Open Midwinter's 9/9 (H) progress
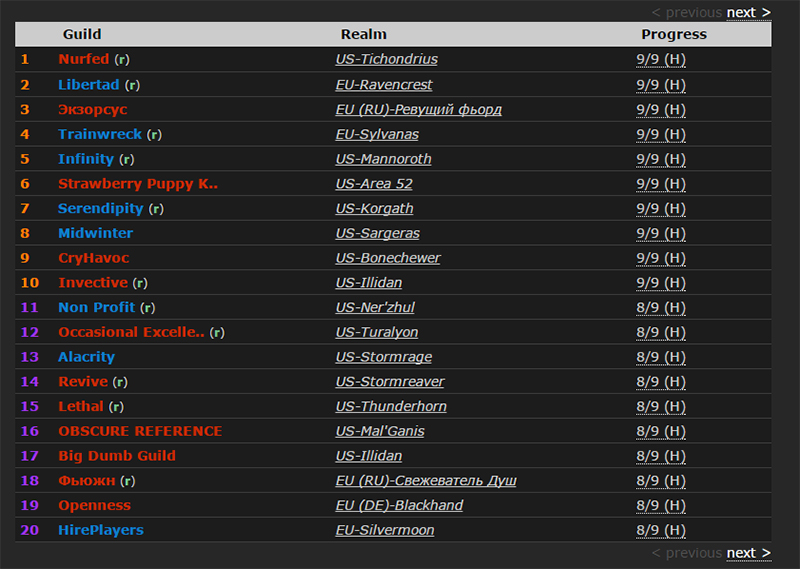Image resolution: width=800 pixels, height=569 pixels. pyautogui.click(x=661, y=234)
